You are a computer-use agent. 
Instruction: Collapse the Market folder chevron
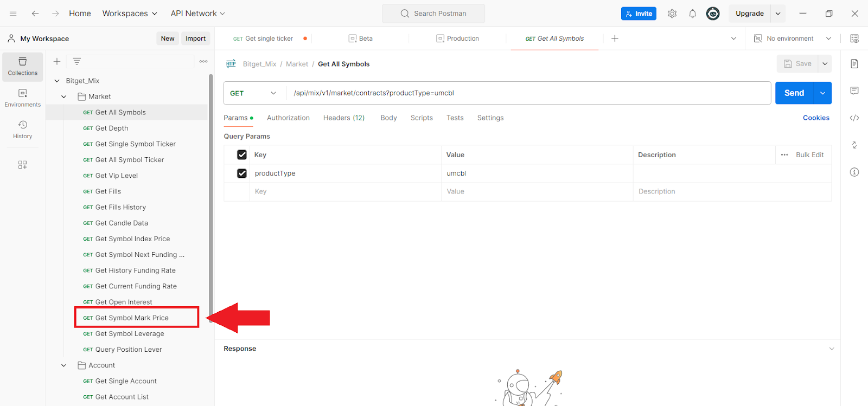[x=64, y=96]
